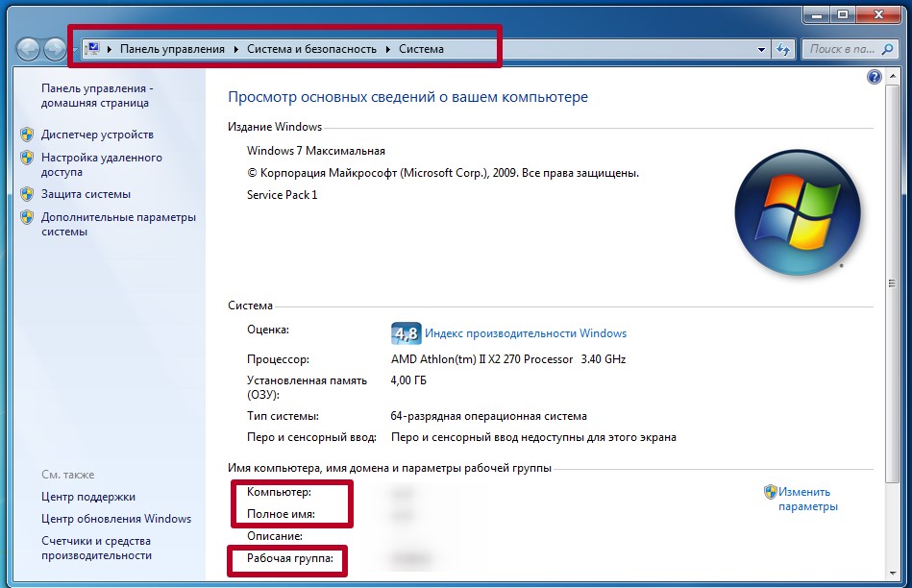Expand the arrow after Система и безопасность breadcrumb

point(388,49)
